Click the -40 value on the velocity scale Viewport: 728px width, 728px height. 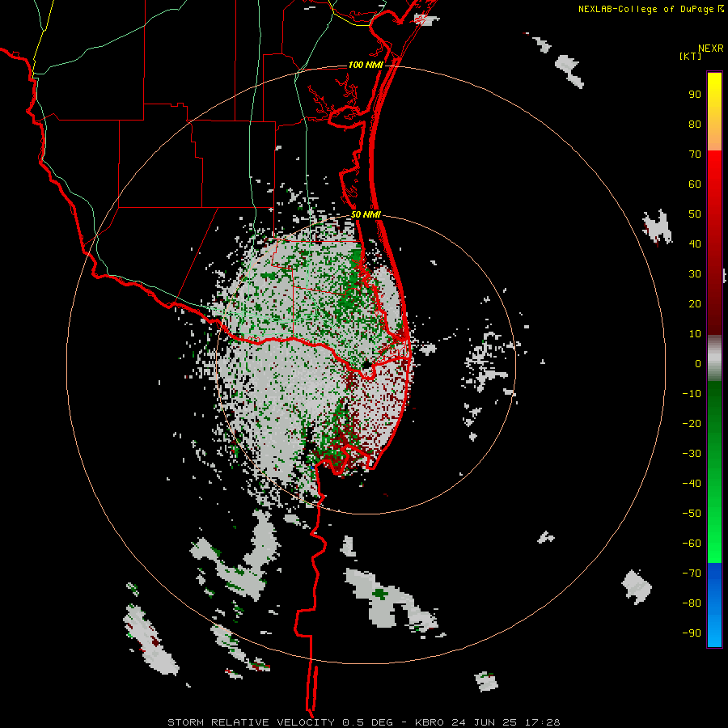click(692, 484)
